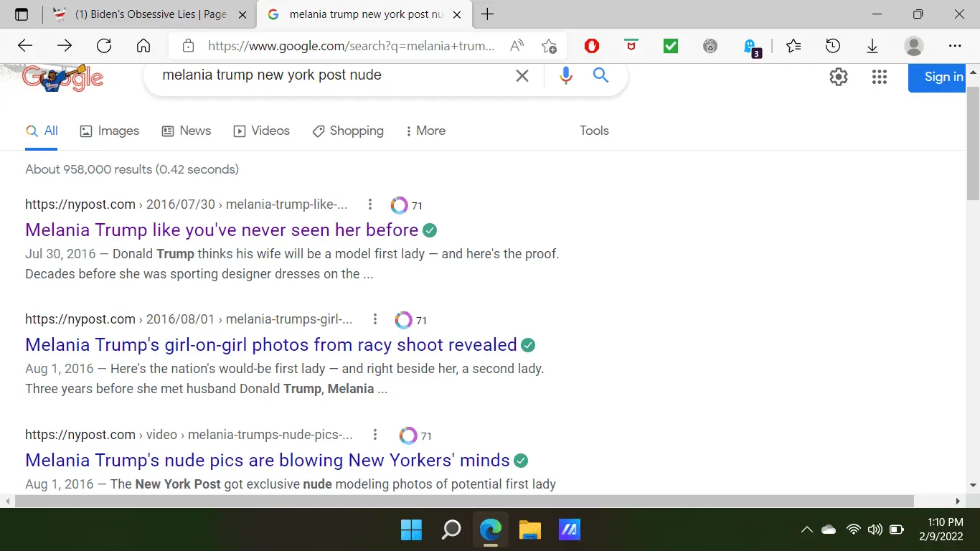Image resolution: width=980 pixels, height=551 pixels.
Task: Open Google quick settings gear
Action: point(838,77)
